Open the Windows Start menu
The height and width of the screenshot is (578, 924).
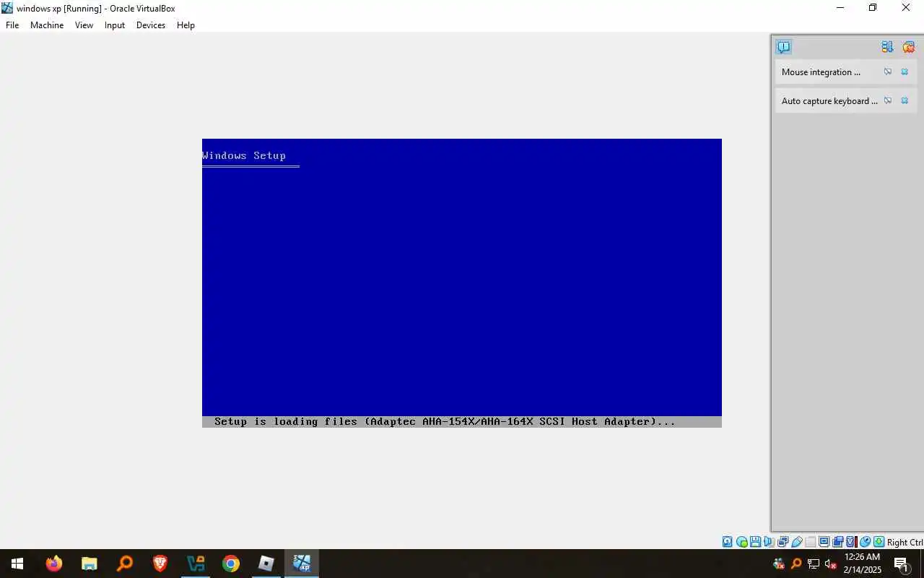coord(17,564)
